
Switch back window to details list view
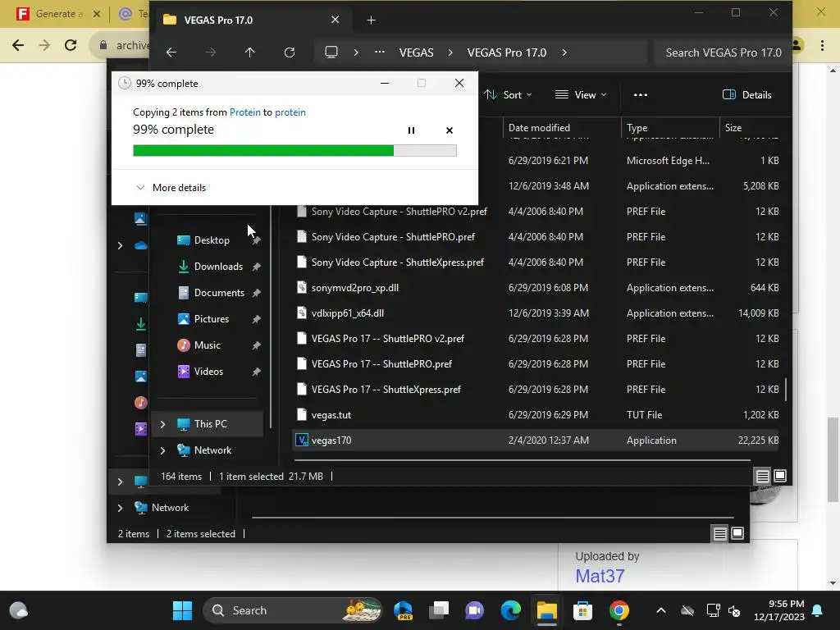tap(719, 533)
